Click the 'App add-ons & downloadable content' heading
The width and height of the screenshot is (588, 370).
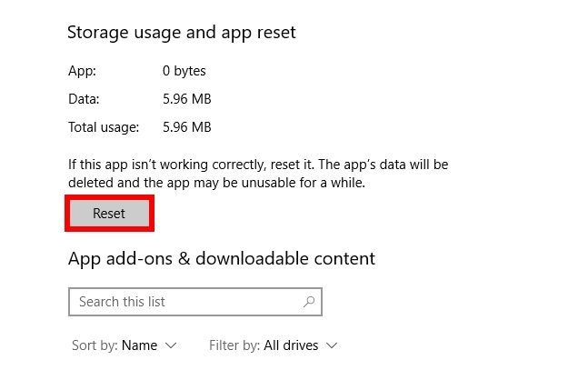[x=221, y=259]
